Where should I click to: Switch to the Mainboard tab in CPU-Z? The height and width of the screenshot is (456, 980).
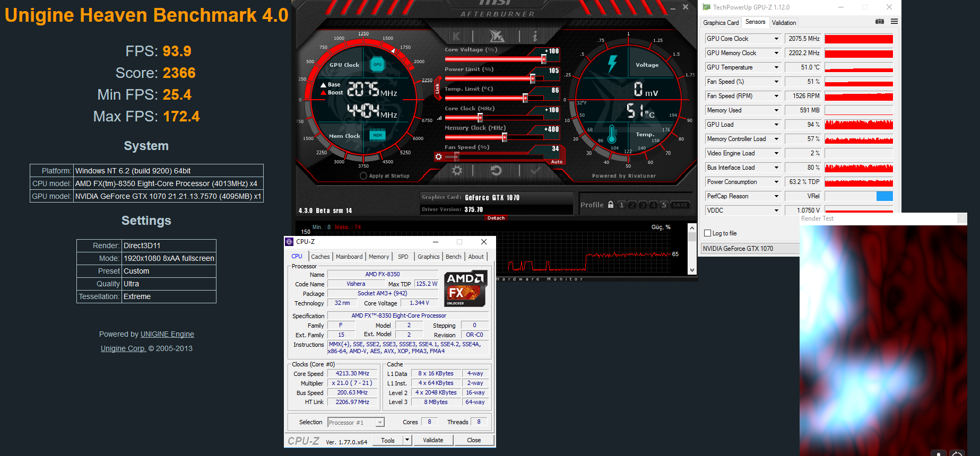tap(349, 257)
